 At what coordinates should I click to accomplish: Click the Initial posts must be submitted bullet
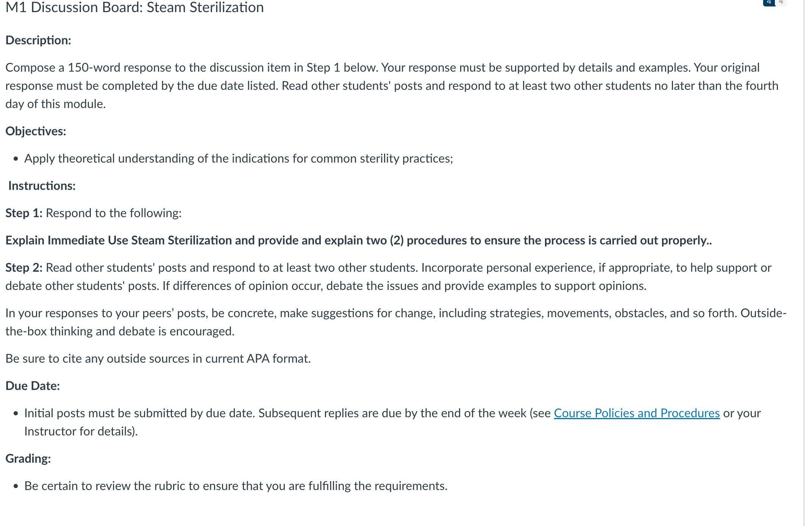pos(392,422)
